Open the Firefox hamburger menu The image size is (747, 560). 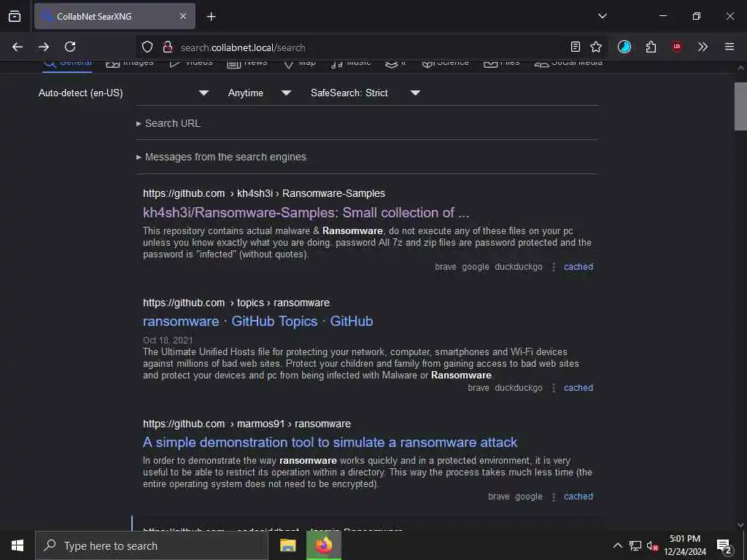coord(729,47)
